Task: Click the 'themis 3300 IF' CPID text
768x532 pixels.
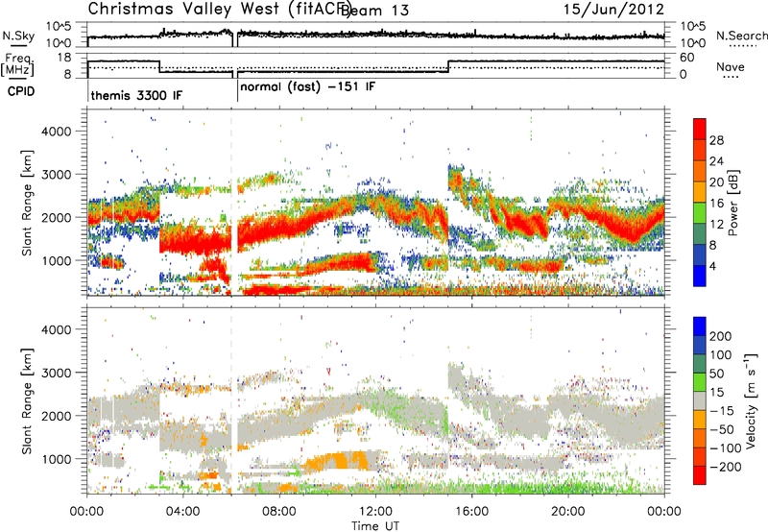Action: (x=136, y=95)
